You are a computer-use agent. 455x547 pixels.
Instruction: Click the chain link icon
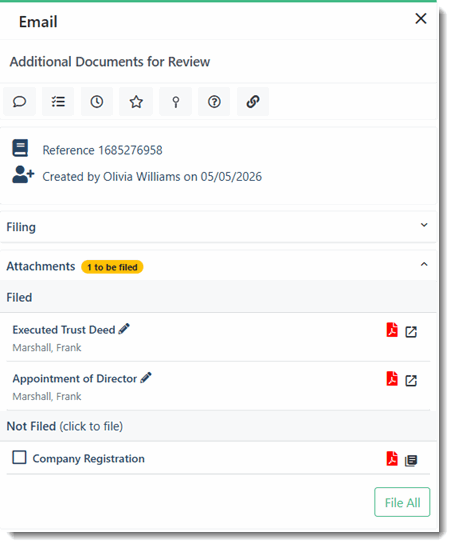[253, 102]
